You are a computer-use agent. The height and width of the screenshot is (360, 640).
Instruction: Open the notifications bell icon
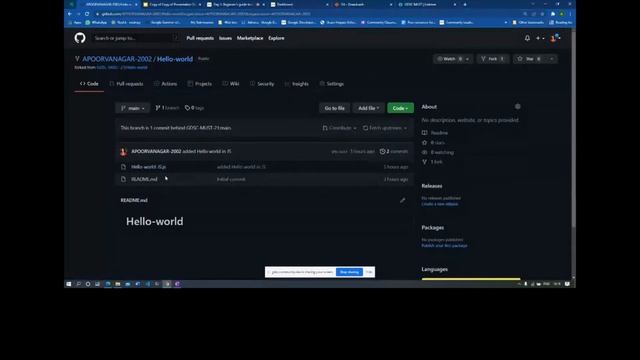click(527, 38)
